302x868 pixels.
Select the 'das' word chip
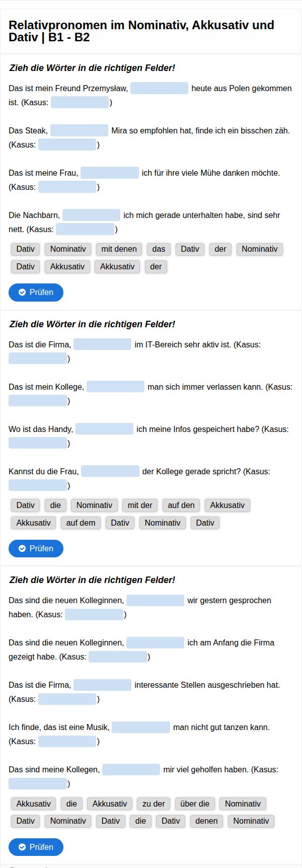coord(159,249)
